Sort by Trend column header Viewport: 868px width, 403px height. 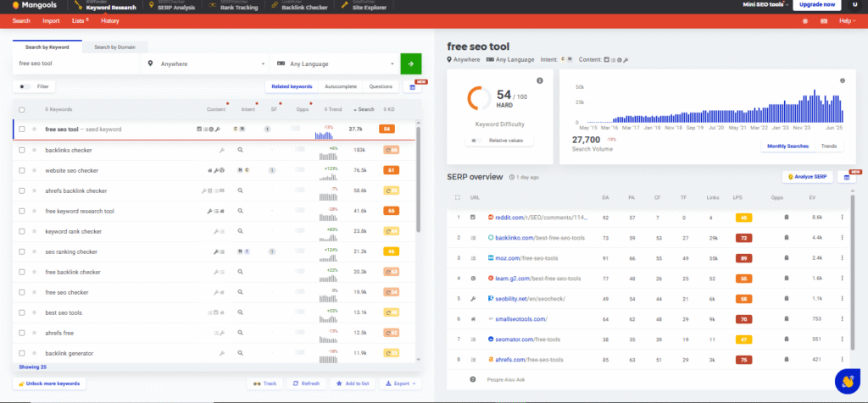332,109
